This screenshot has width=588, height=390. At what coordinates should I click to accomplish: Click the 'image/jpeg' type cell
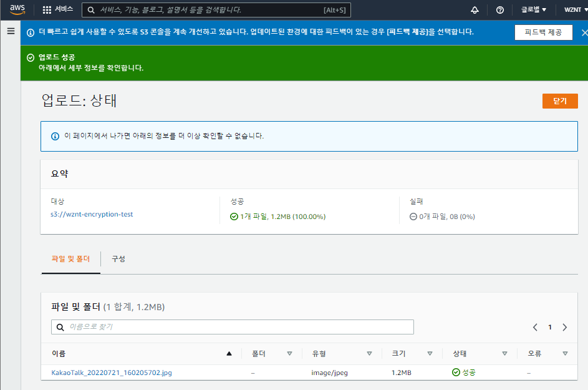[330, 373]
